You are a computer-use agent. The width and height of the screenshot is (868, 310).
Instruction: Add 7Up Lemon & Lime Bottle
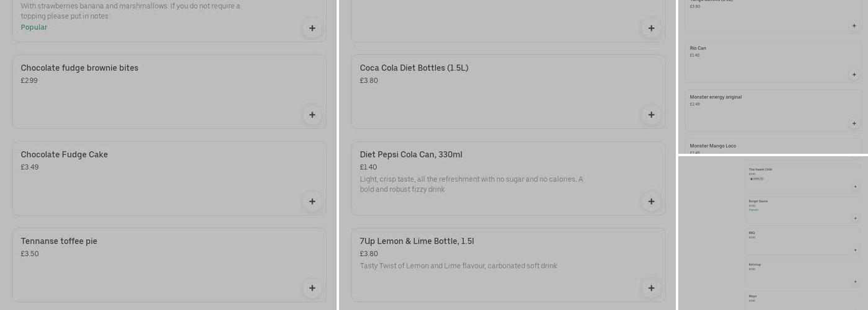(651, 288)
